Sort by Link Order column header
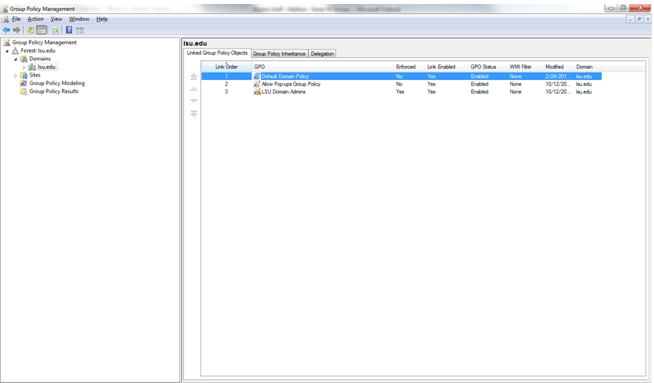Viewport: 654px width, 383px height. [226, 67]
